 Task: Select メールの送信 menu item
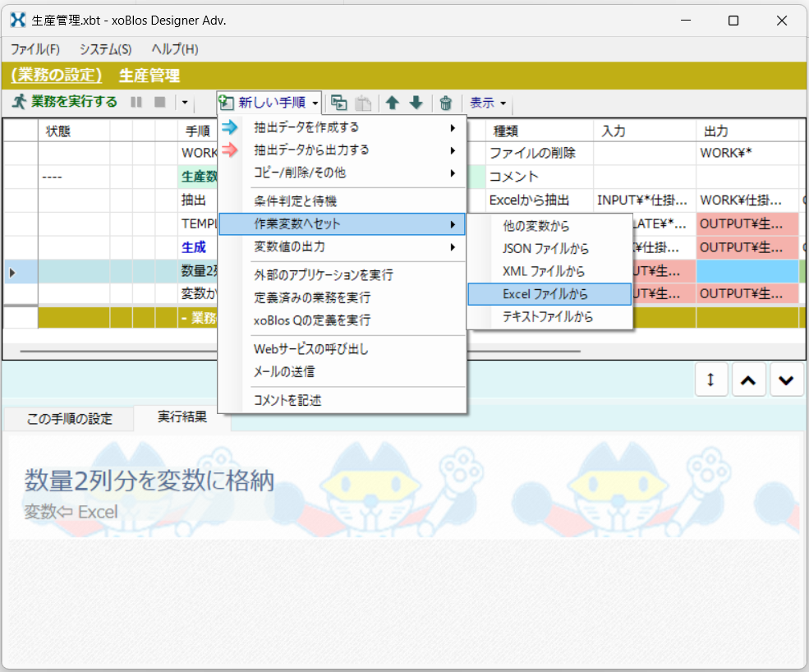point(342,372)
